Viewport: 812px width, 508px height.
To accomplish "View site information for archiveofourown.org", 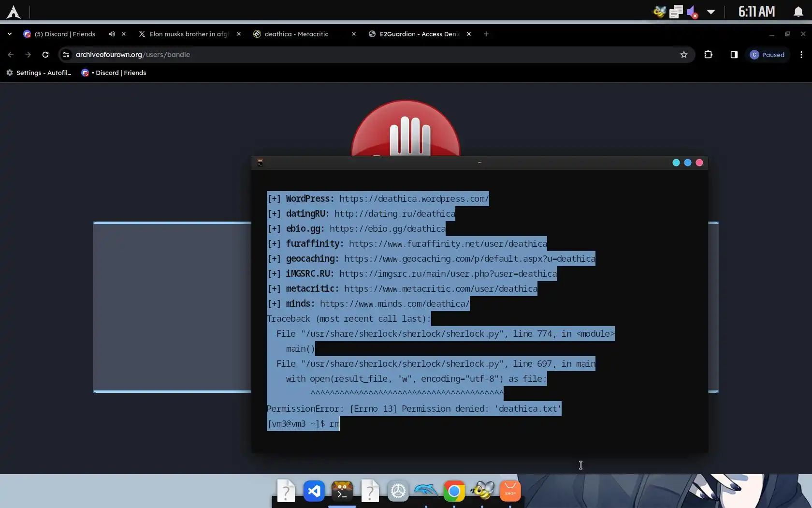I will pos(66,55).
